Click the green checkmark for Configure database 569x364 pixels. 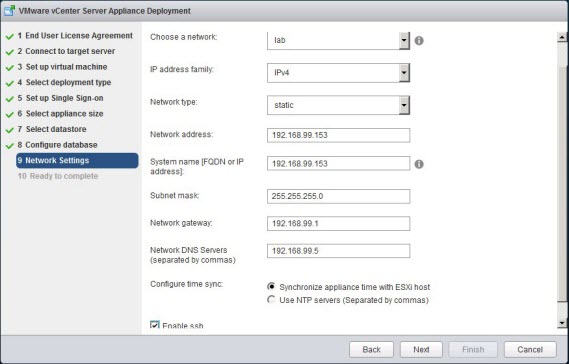(x=10, y=146)
